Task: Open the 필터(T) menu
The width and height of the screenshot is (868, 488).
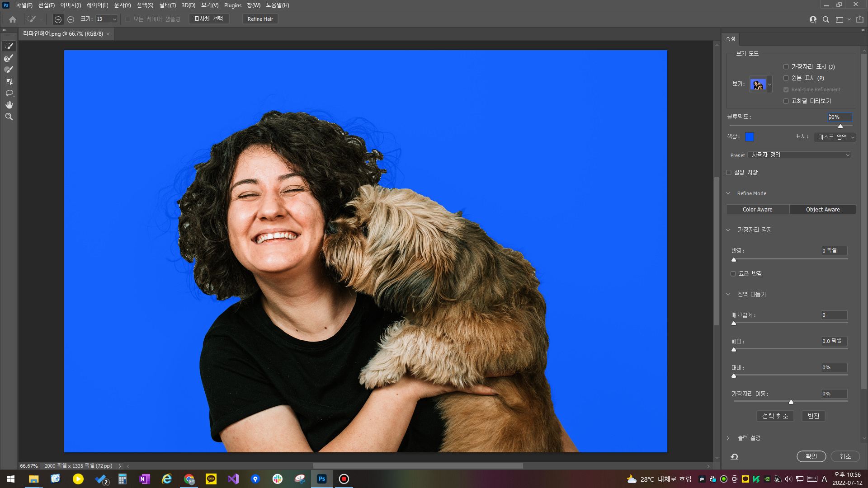Action: pos(167,5)
